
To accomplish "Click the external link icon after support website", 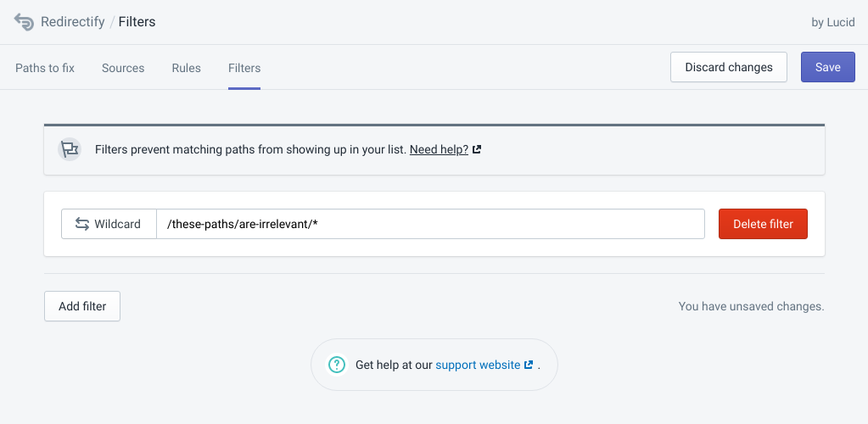I will pos(529,365).
